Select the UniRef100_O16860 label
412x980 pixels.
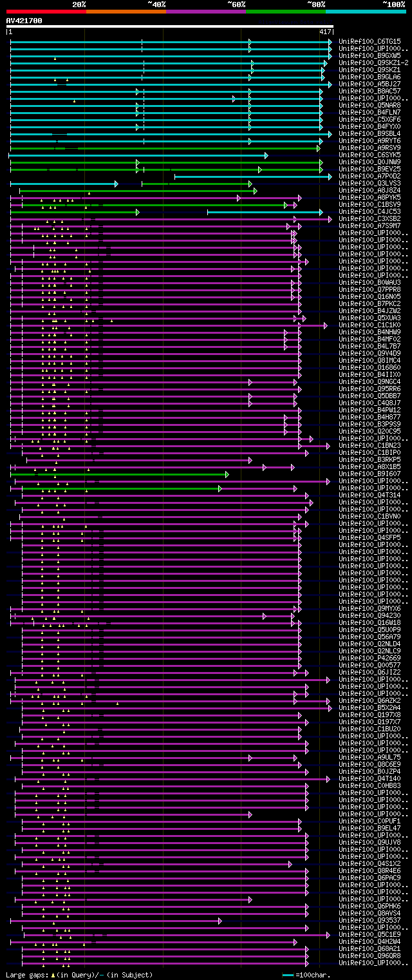pyautogui.click(x=369, y=367)
